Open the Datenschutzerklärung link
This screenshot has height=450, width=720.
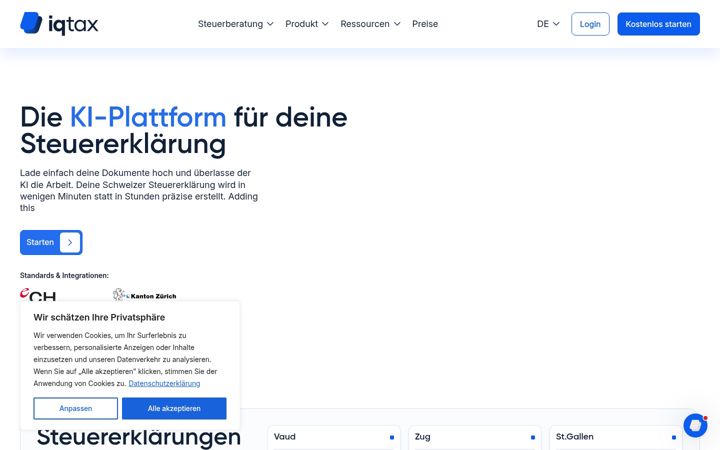click(164, 383)
